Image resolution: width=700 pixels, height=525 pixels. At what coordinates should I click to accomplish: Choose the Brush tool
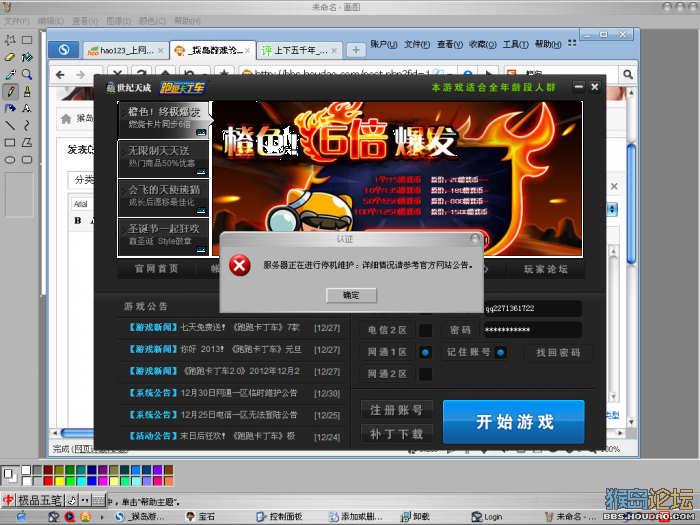(x=27, y=92)
